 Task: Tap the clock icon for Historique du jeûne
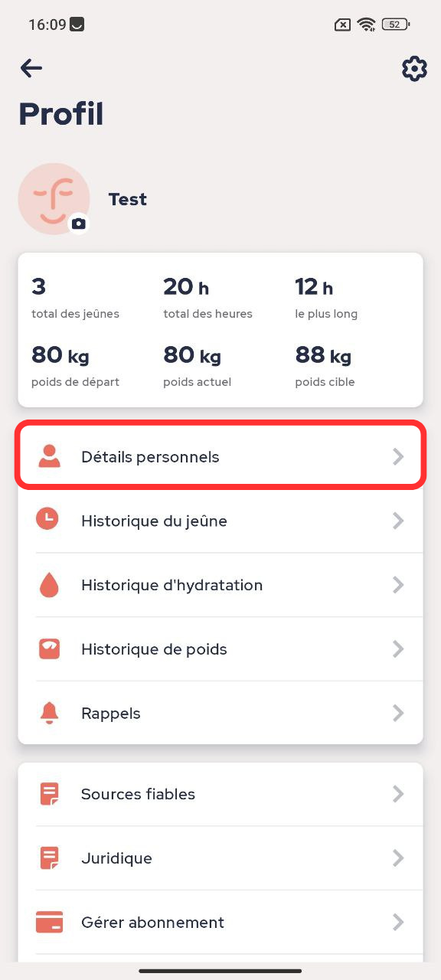tap(47, 520)
